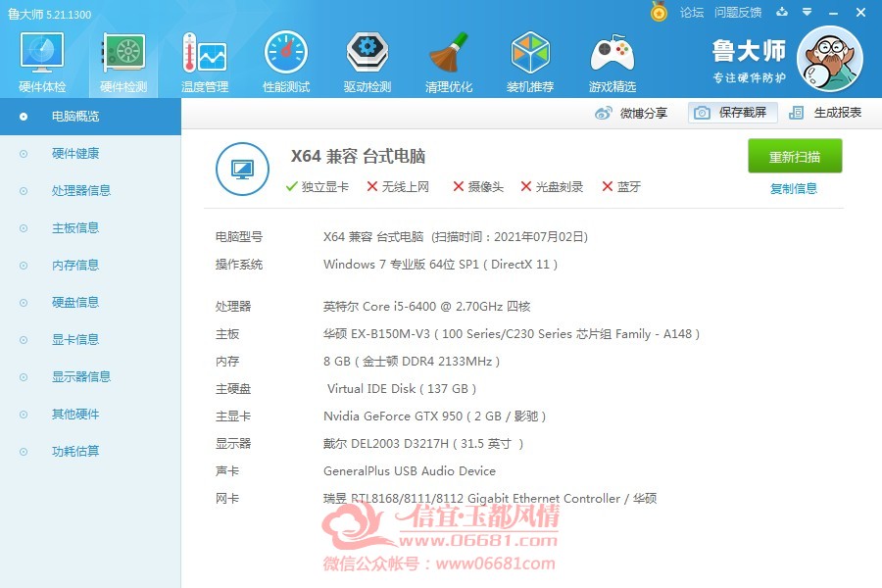Click 生成报表 generate report

pos(825,113)
